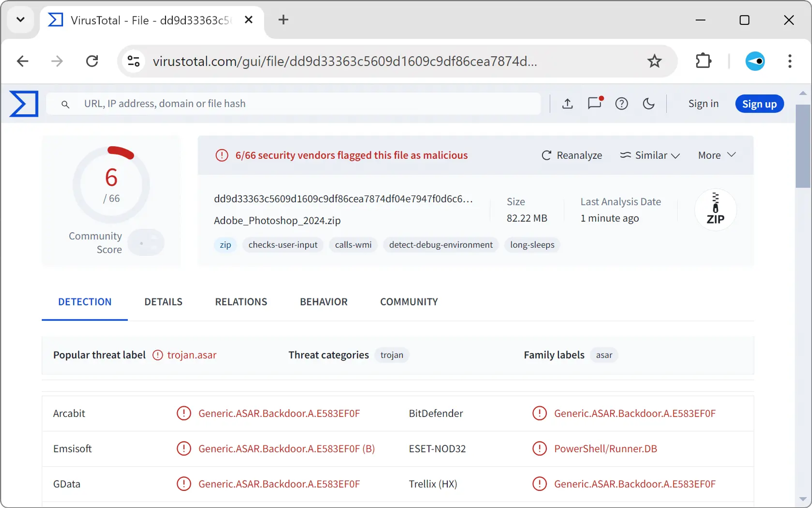Viewport: 812px width, 508px height.
Task: Click the detect-debug-environment tag
Action: click(441, 245)
